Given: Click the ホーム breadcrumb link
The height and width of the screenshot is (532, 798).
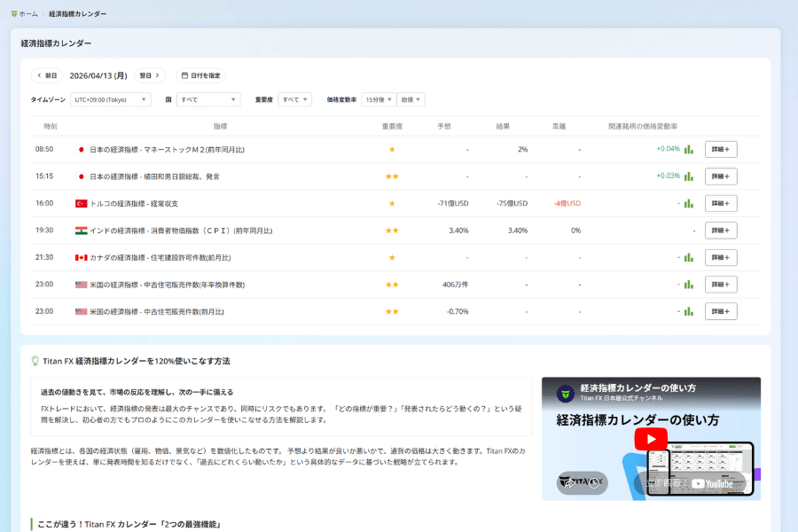Looking at the screenshot, I should pyautogui.click(x=28, y=13).
